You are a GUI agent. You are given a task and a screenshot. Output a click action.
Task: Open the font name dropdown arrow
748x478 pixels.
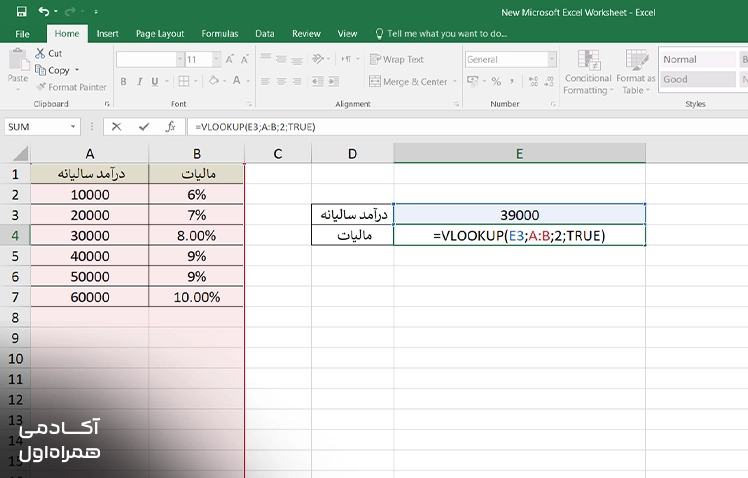click(x=180, y=59)
